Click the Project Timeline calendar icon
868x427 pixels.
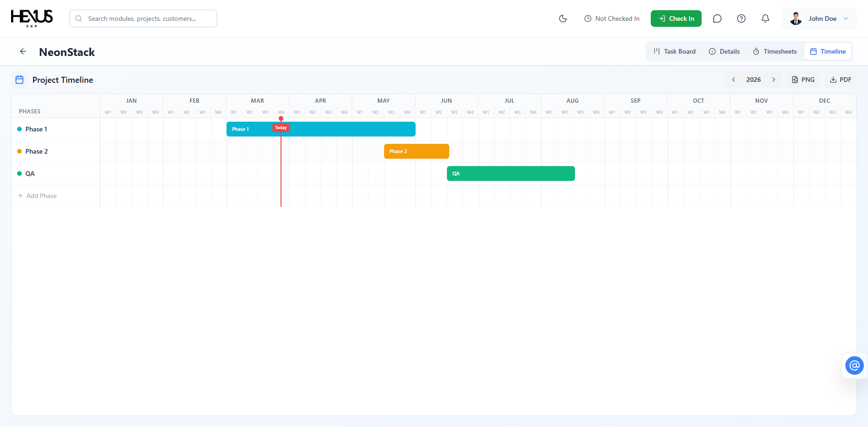19,80
